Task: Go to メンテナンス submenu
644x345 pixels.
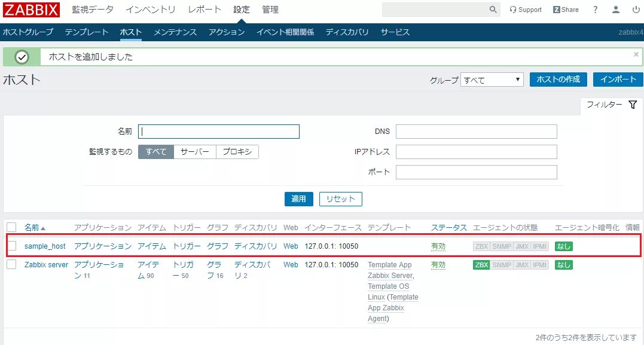Action: [x=175, y=32]
